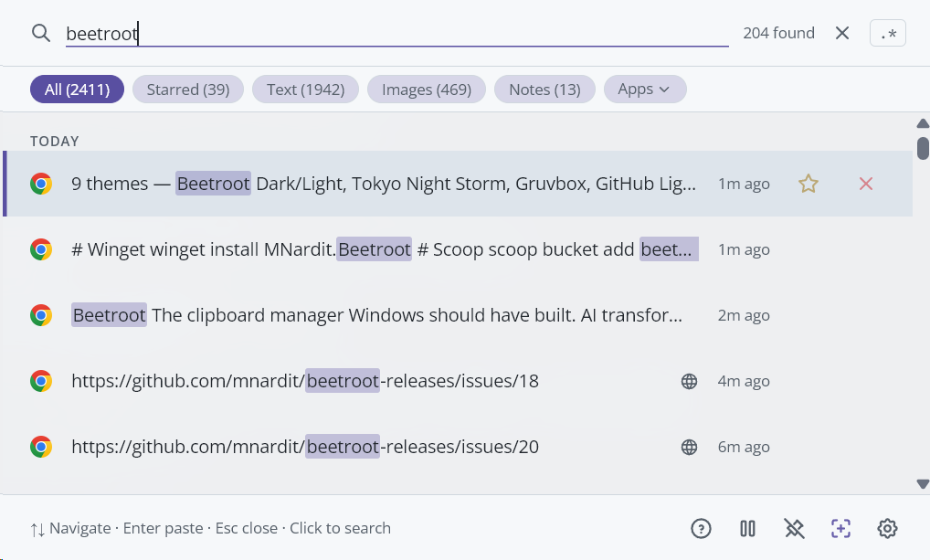
Task: Click scrollbar down arrow in results list
Action: pyautogui.click(x=922, y=484)
